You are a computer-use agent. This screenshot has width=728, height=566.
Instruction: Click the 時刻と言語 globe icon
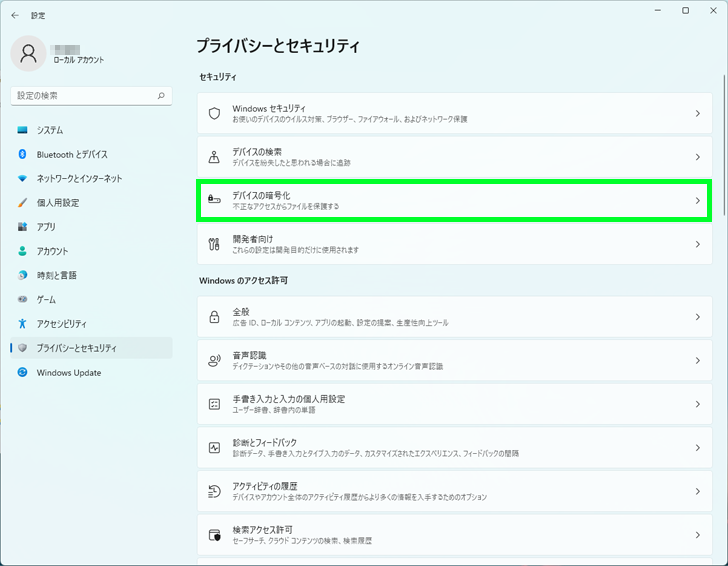point(22,275)
